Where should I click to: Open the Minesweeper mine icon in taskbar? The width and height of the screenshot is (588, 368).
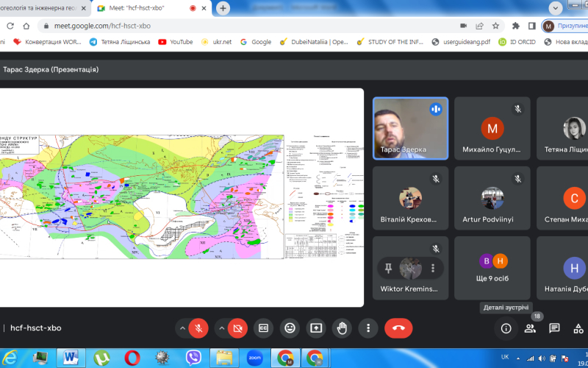click(x=162, y=358)
